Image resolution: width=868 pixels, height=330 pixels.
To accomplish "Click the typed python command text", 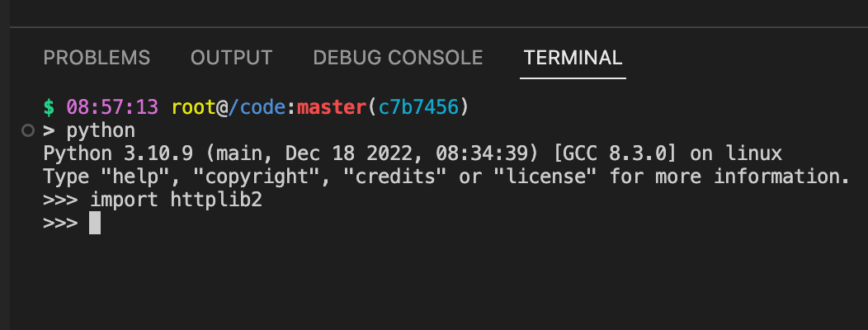I will coord(101,130).
